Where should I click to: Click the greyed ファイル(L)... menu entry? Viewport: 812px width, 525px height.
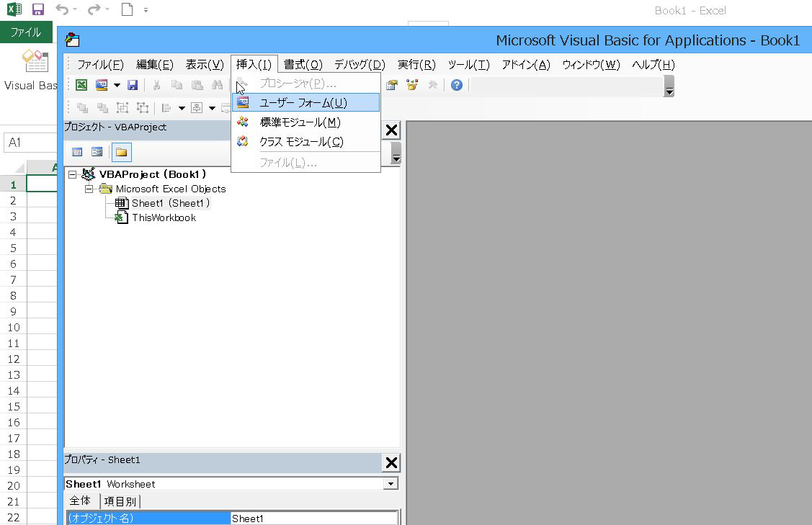pyautogui.click(x=305, y=163)
